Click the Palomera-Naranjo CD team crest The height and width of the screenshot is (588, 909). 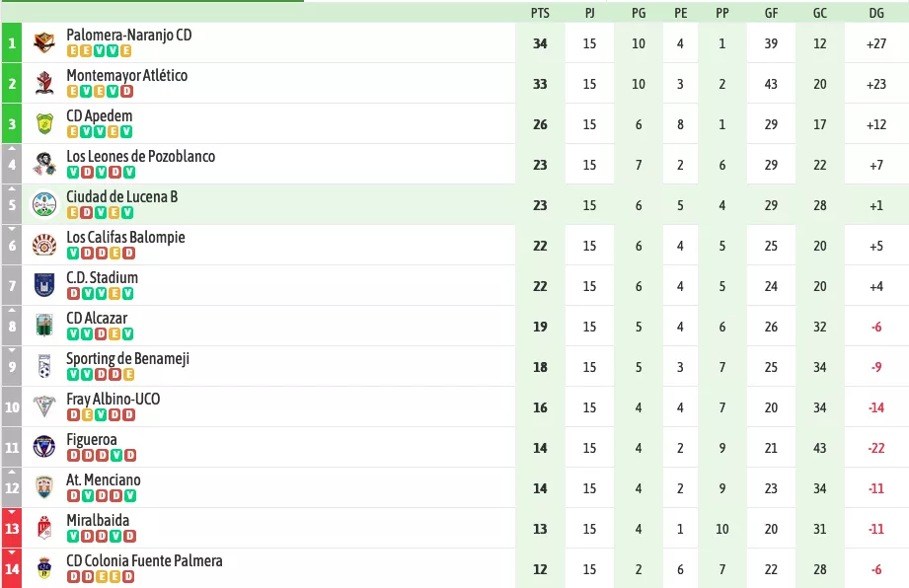coord(44,42)
